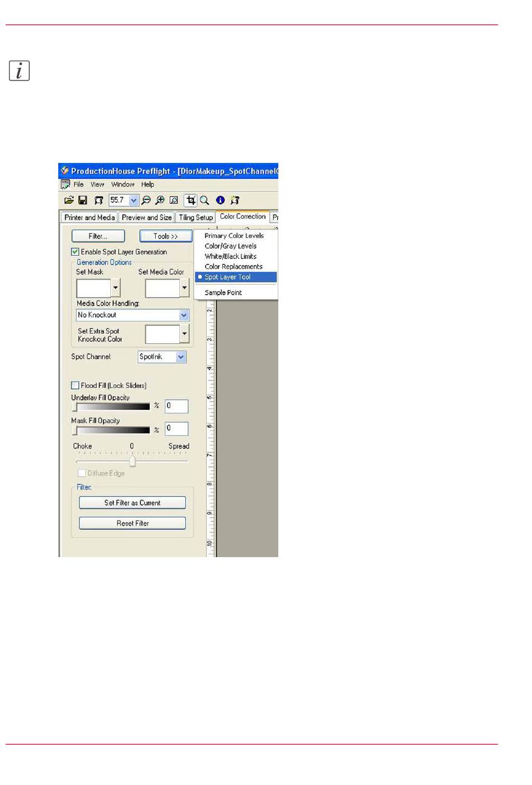Viewport: 532px width, 785px height.
Task: Click the Zoom In magnifier icon
Action: (x=160, y=200)
